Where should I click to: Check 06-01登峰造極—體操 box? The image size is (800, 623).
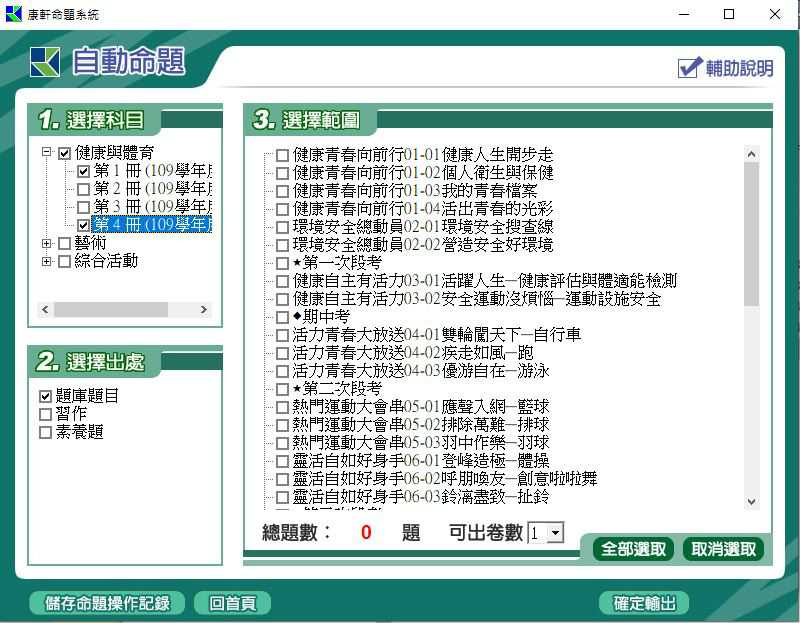click(x=282, y=461)
